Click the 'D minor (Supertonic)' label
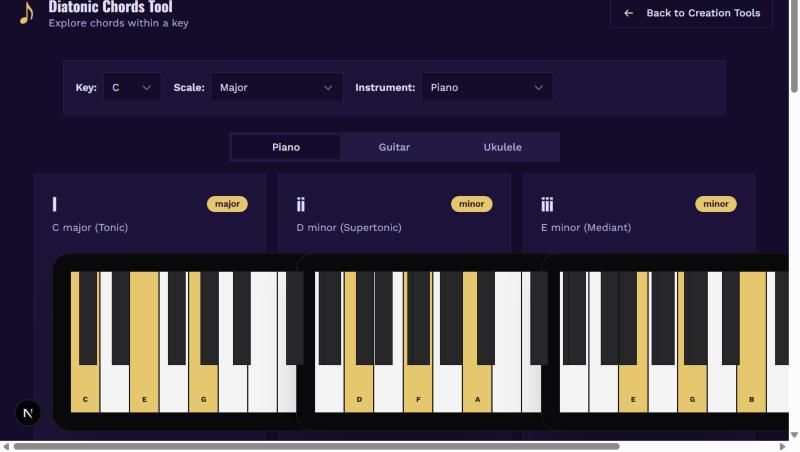 coord(349,228)
